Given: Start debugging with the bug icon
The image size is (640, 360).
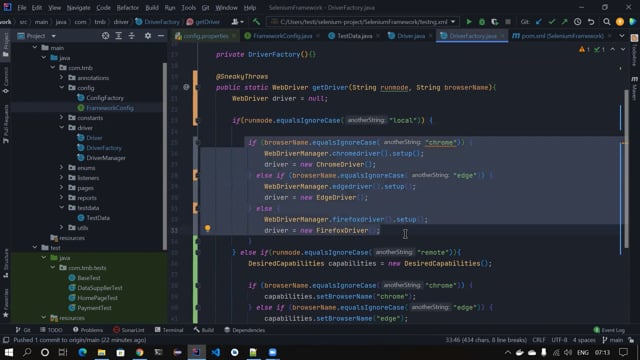Looking at the screenshot, I should click(x=482, y=22).
